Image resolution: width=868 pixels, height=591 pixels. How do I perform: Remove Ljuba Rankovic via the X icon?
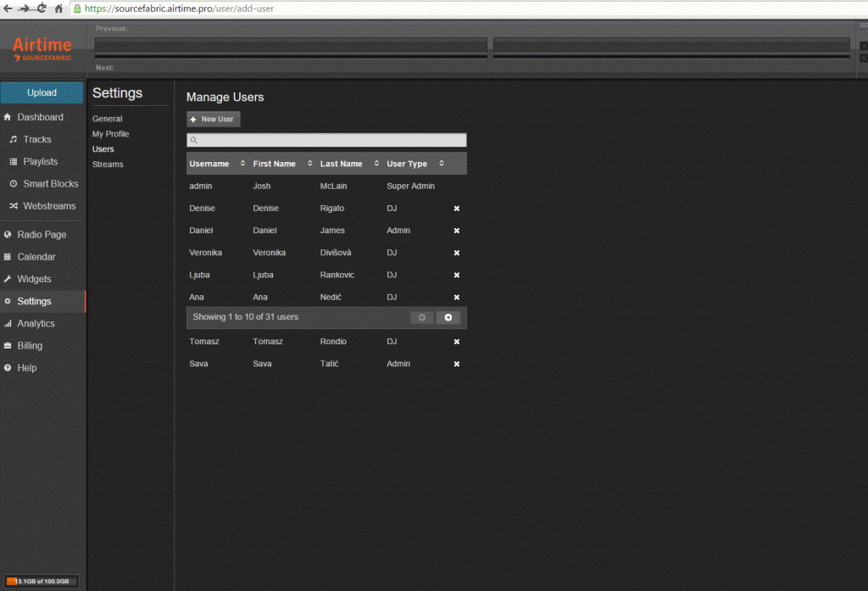pos(457,275)
